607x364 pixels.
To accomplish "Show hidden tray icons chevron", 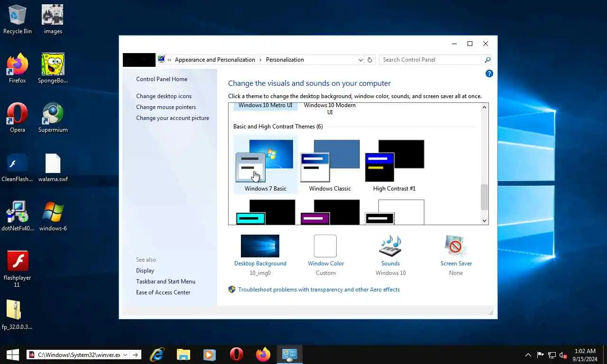I will pos(528,355).
